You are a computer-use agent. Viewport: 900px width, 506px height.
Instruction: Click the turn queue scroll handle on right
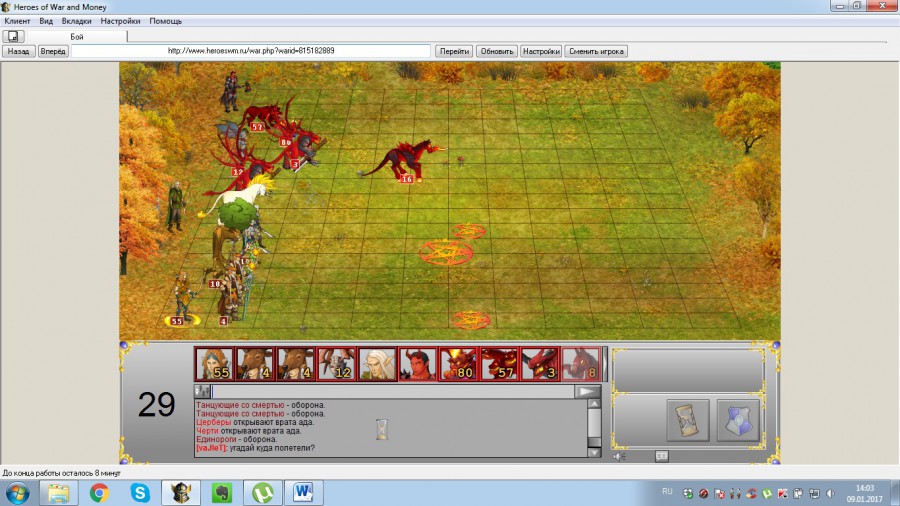tap(604, 364)
